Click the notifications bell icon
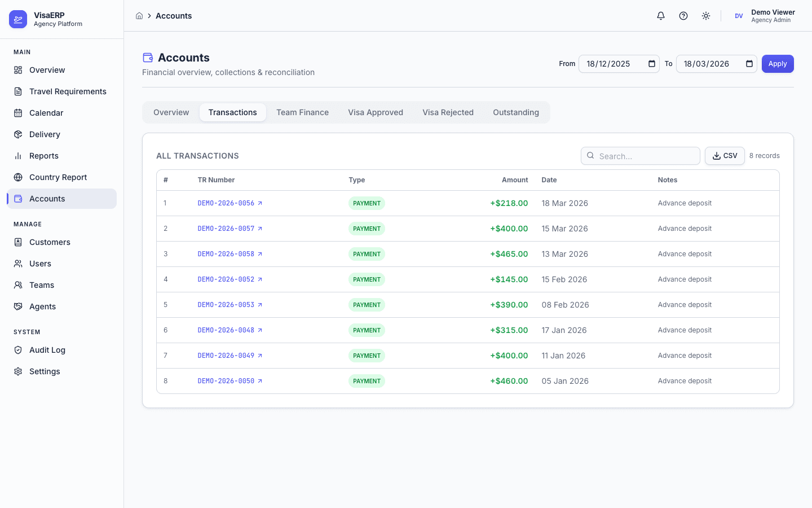This screenshot has width=812, height=508. pos(661,16)
